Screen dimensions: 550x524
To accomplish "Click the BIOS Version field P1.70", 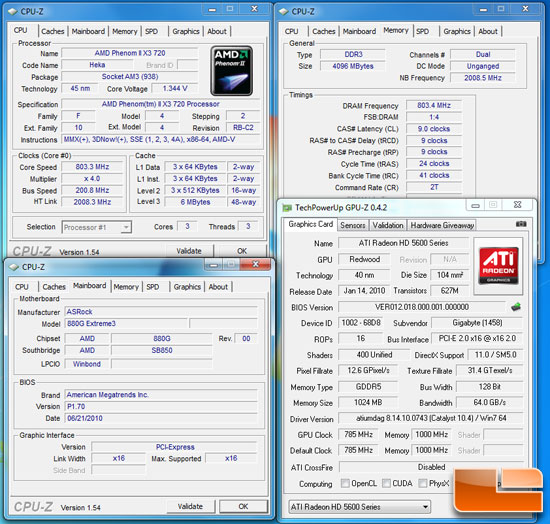I will [x=161, y=407].
